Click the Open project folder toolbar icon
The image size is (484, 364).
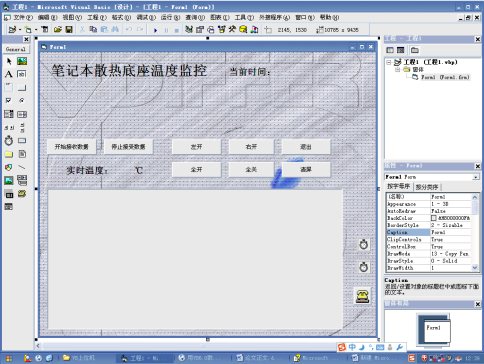coord(58,30)
